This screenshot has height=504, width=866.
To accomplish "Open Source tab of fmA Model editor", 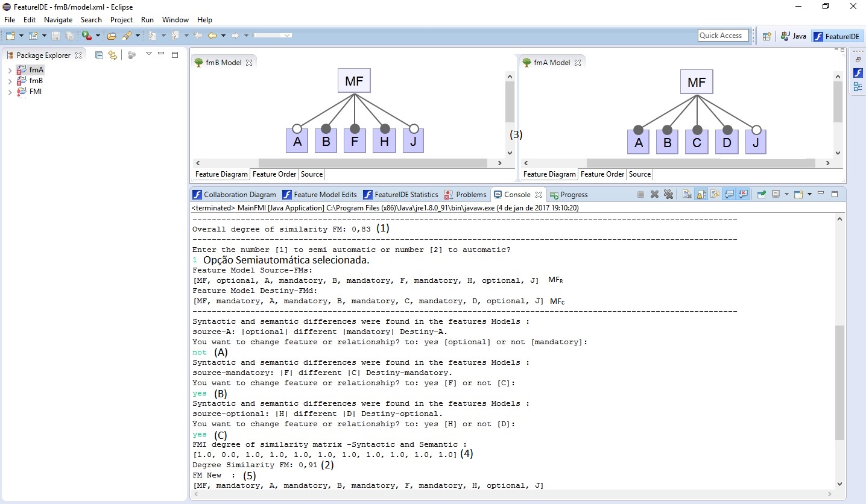I will pyautogui.click(x=639, y=174).
